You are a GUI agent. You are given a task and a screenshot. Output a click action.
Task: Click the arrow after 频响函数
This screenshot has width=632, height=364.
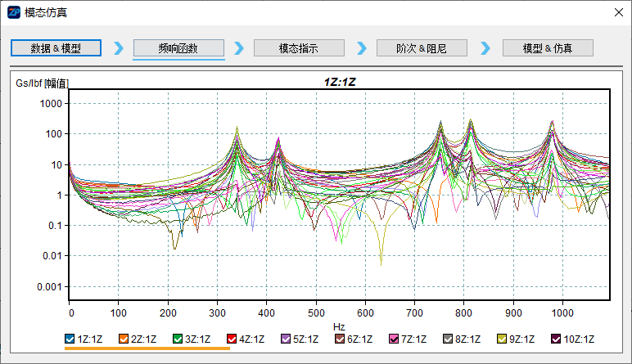pyautogui.click(x=239, y=48)
